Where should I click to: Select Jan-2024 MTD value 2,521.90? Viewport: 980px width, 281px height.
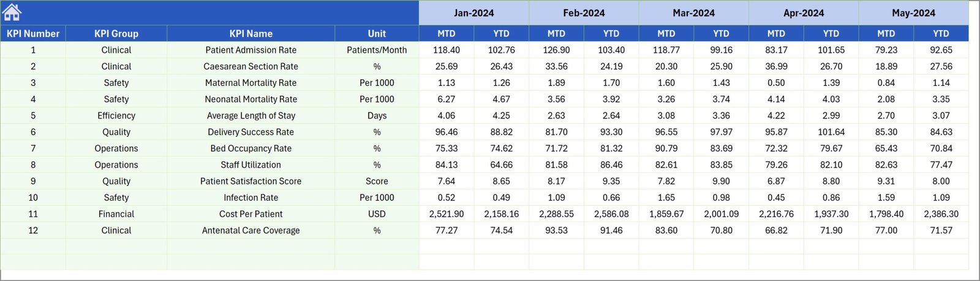point(447,214)
